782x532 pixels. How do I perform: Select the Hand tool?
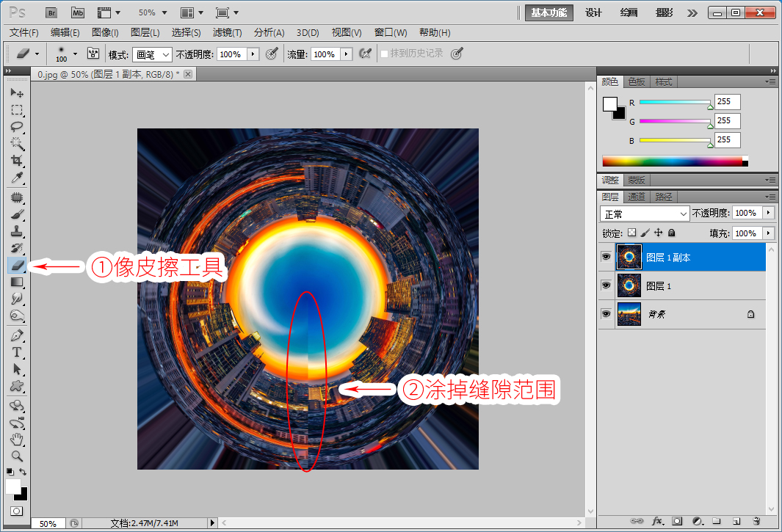[x=17, y=440]
